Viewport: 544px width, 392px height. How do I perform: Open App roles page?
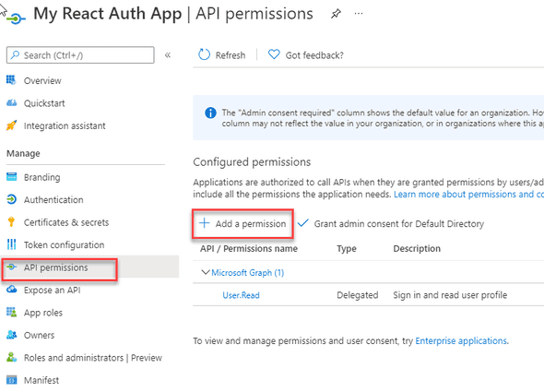coord(43,313)
